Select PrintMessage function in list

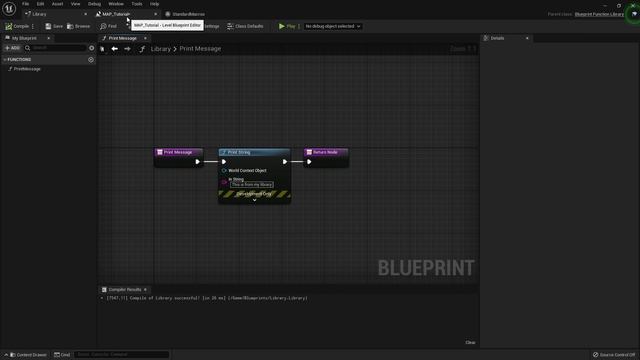coord(27,69)
